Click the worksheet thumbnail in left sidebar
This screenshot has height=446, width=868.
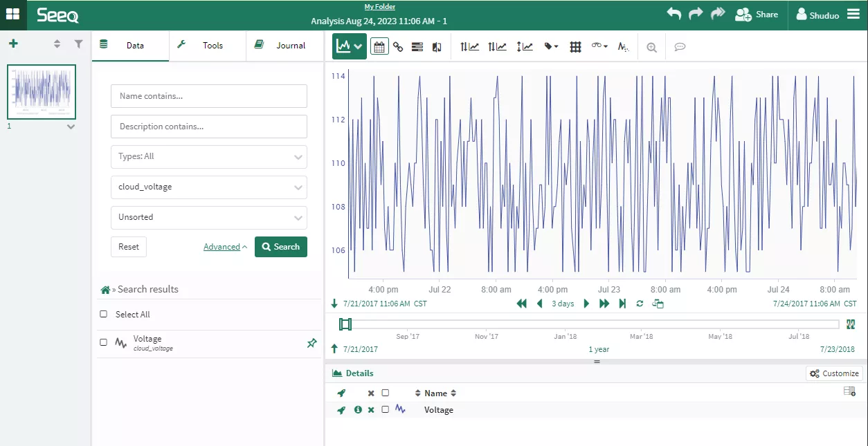point(41,91)
